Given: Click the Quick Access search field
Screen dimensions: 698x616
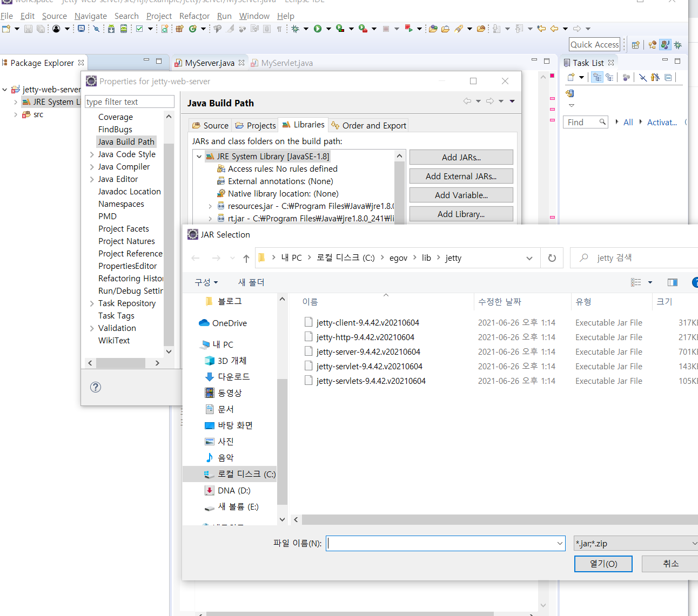Looking at the screenshot, I should 594,45.
